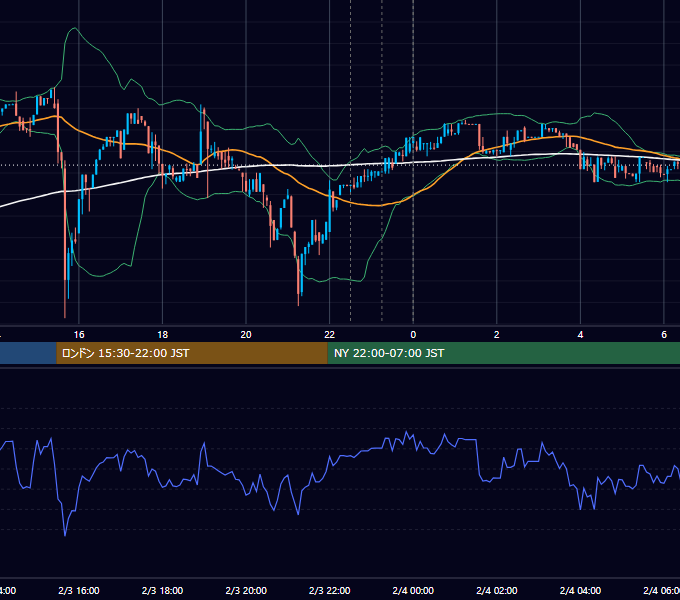The height and width of the screenshot is (600, 680).
Task: Click the 4 hour label on price chart axis
Action: point(580,335)
